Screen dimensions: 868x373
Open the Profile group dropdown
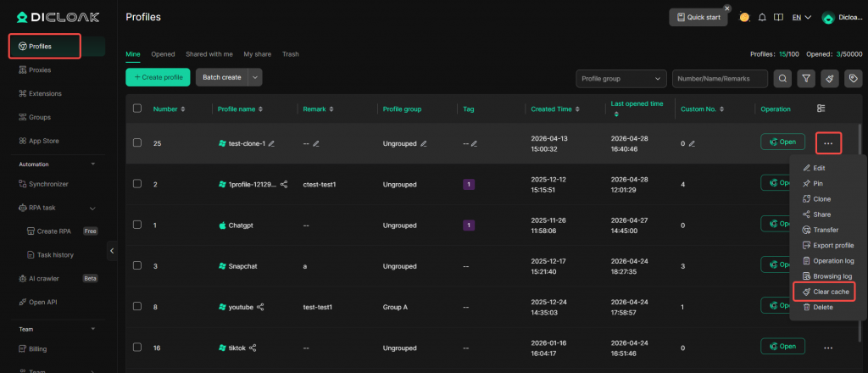point(621,79)
